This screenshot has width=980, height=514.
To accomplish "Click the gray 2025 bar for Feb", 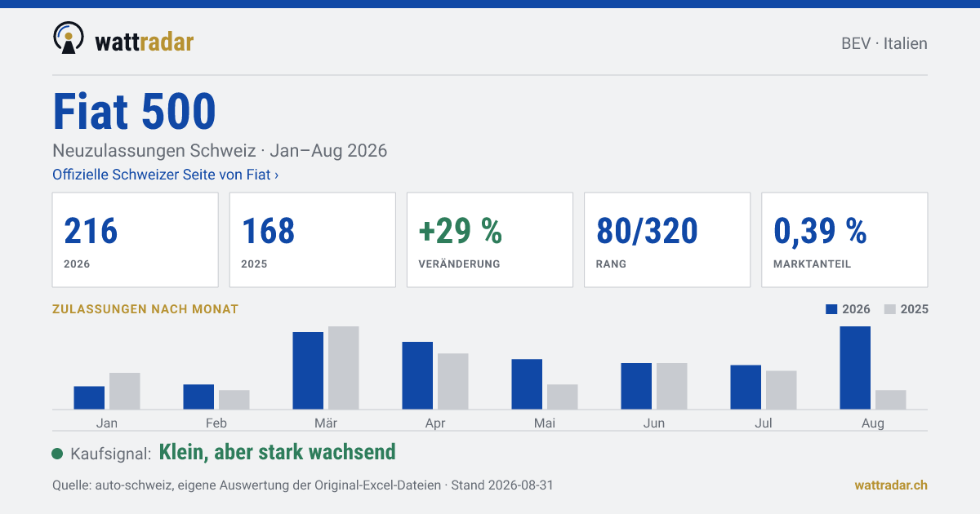I will (x=234, y=400).
